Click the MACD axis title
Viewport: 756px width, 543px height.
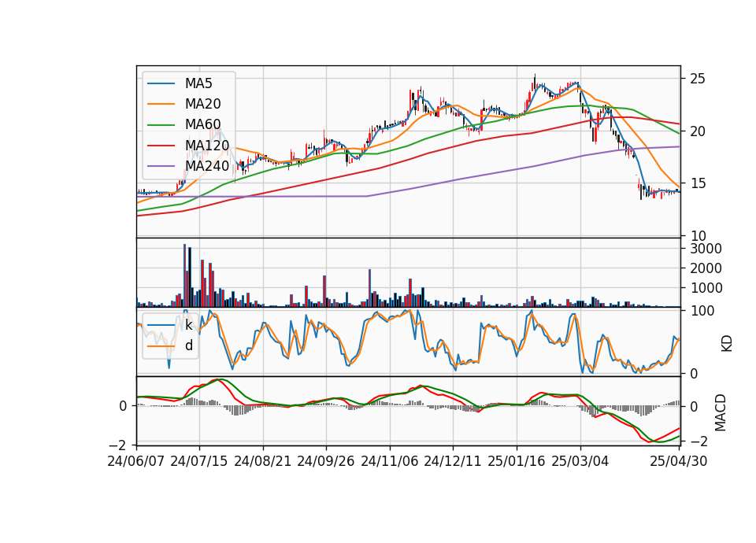[x=721, y=412]
